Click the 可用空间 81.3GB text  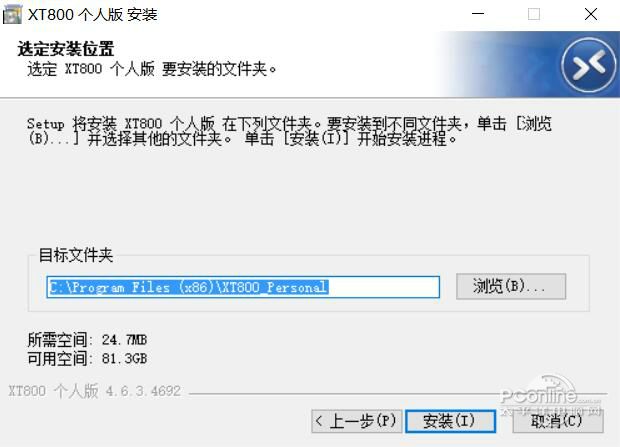point(87,358)
